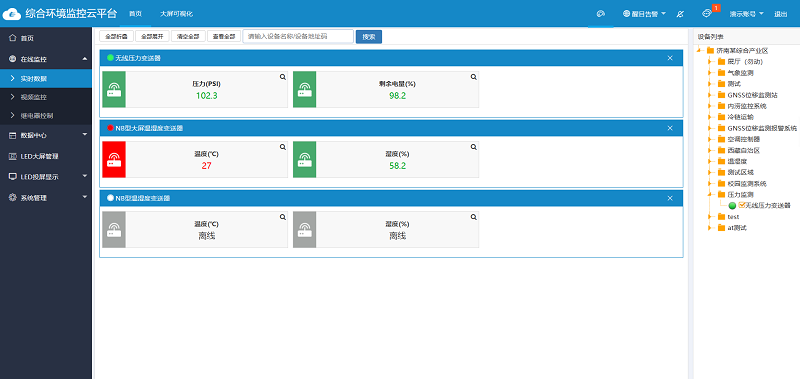Close the 无线压力变送器 panel

pyautogui.click(x=670, y=58)
